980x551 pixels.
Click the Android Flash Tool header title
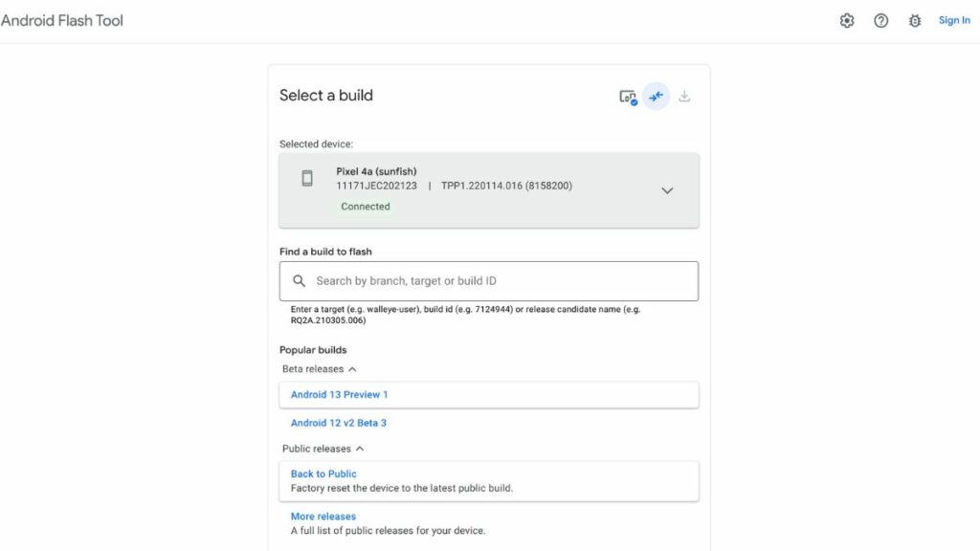[x=63, y=19]
